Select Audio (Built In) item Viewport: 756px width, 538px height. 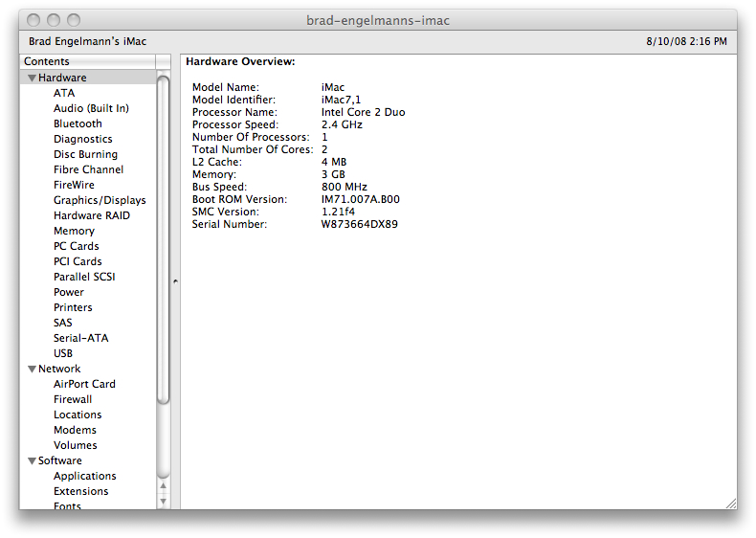coord(91,108)
